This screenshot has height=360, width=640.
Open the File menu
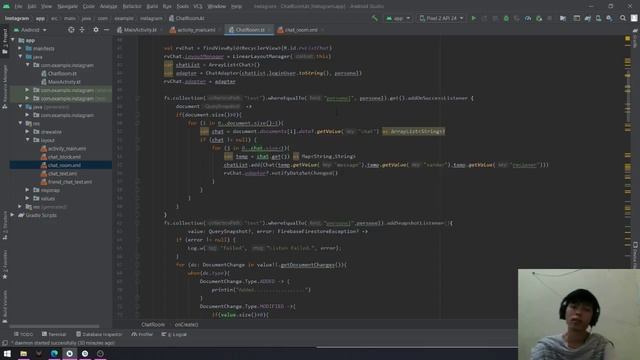[18, 6]
